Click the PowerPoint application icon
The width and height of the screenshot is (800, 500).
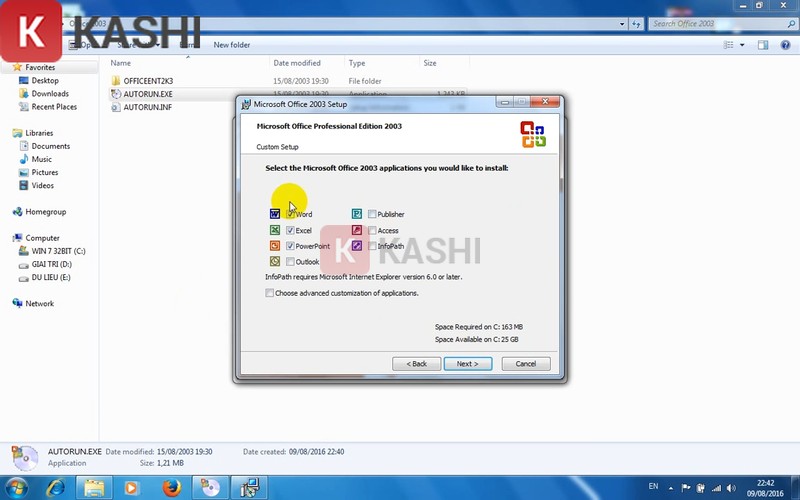pos(275,246)
